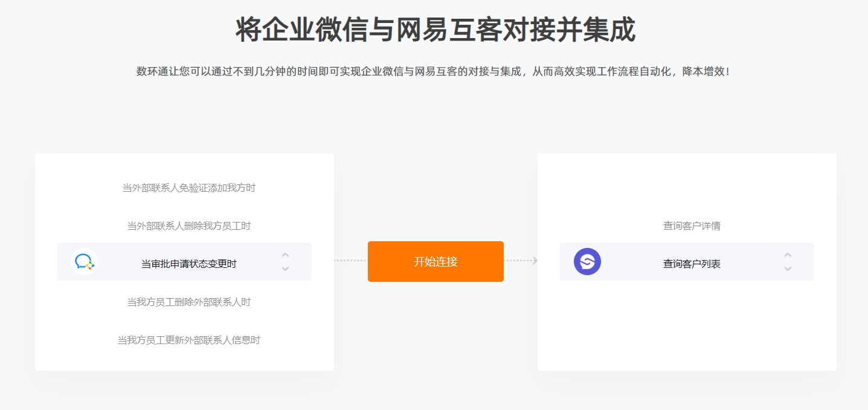This screenshot has width=868, height=410.
Task: Click the arrowhead pointing to the 网易互客 card
Action: tap(535, 261)
